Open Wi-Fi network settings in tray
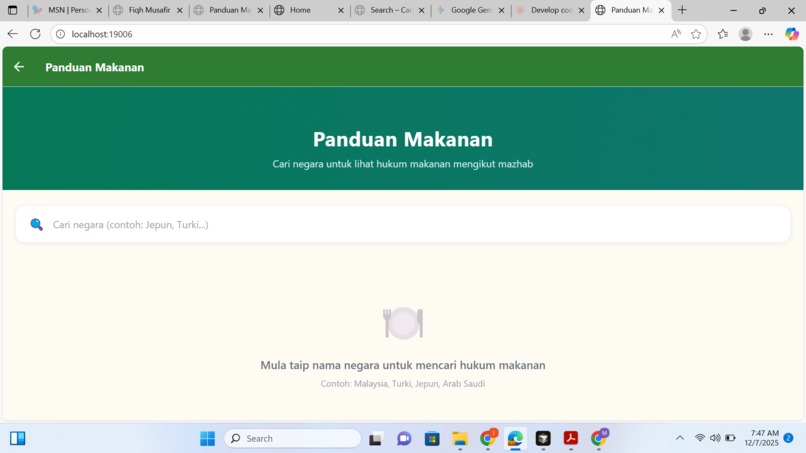 [x=700, y=438]
